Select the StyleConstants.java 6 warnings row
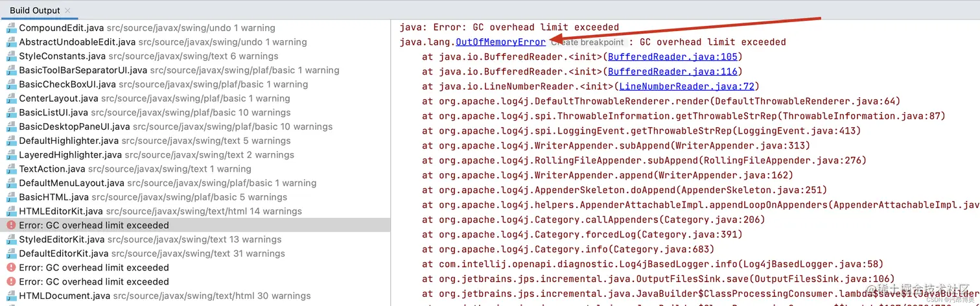The height and width of the screenshot is (306, 980). click(x=196, y=56)
